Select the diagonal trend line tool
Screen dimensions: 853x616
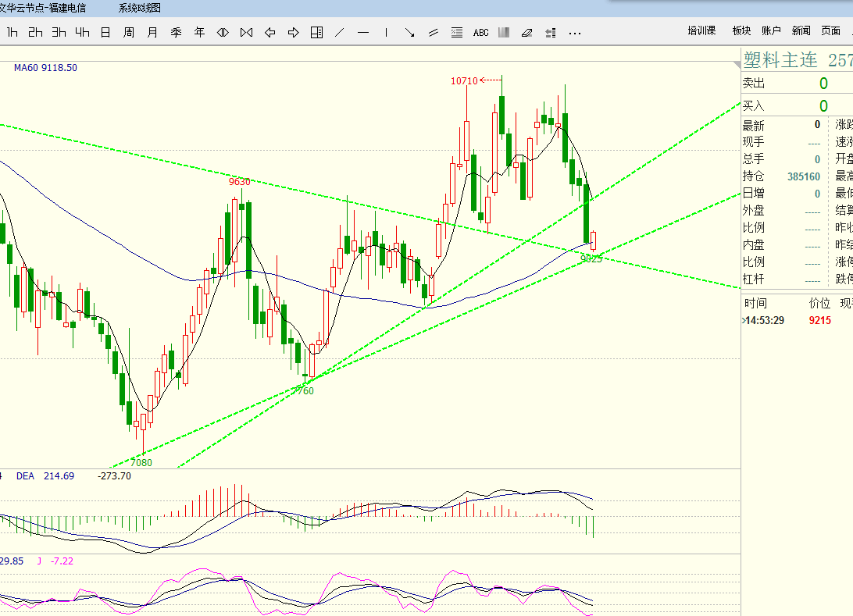click(x=340, y=33)
